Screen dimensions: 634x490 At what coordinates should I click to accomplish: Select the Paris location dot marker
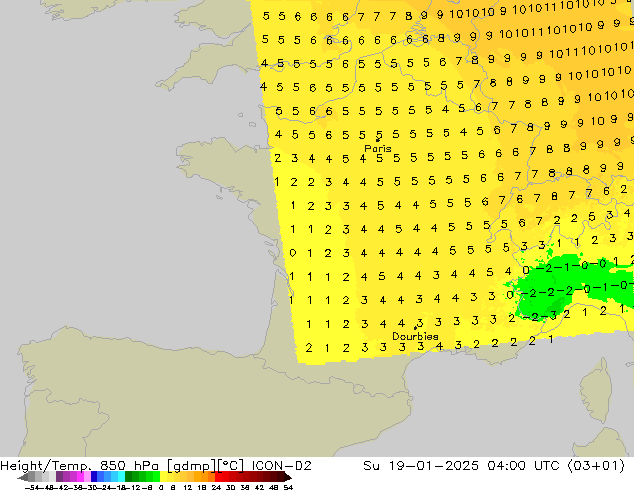378,140
